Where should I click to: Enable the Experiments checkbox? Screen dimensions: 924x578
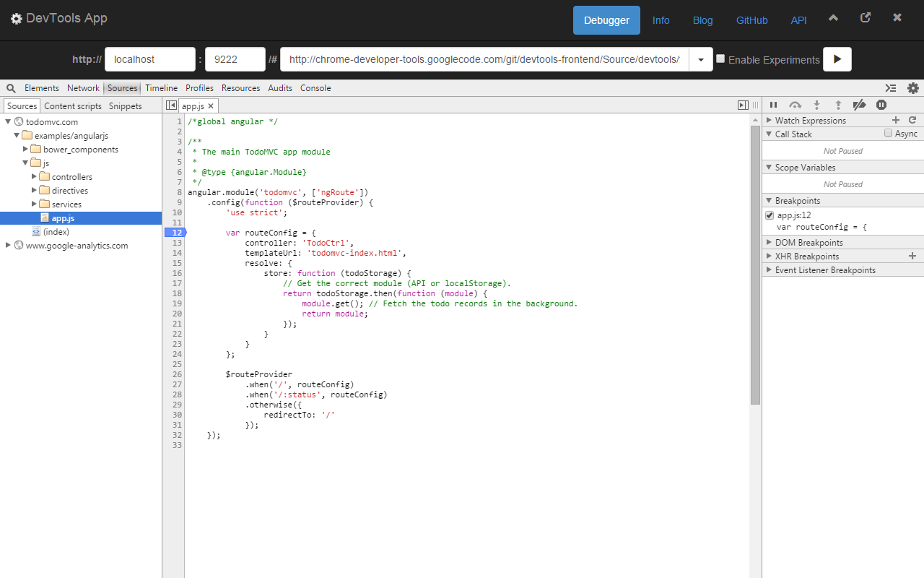pos(720,59)
